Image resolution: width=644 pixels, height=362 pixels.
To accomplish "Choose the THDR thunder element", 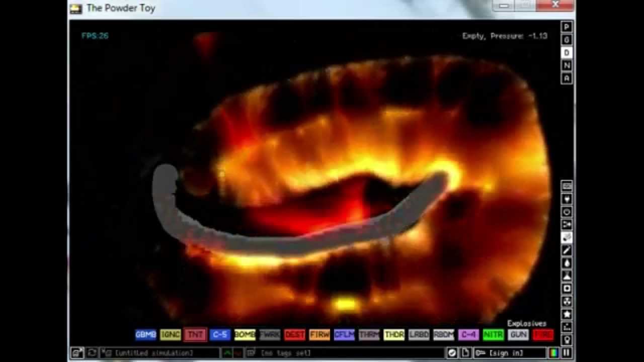I will click(394, 334).
